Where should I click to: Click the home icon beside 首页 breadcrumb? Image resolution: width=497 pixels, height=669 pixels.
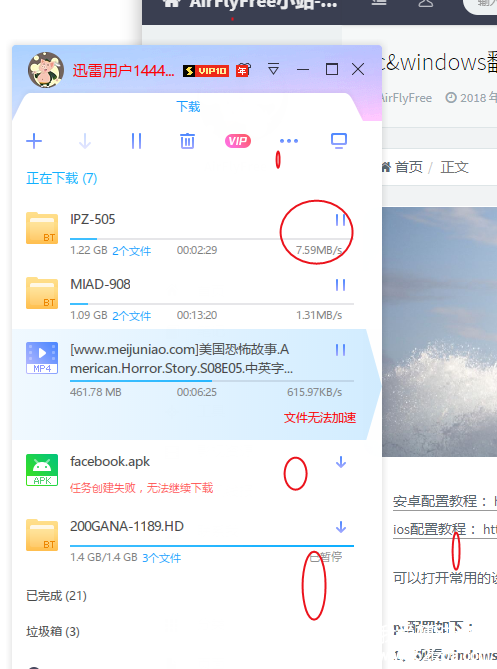387,167
